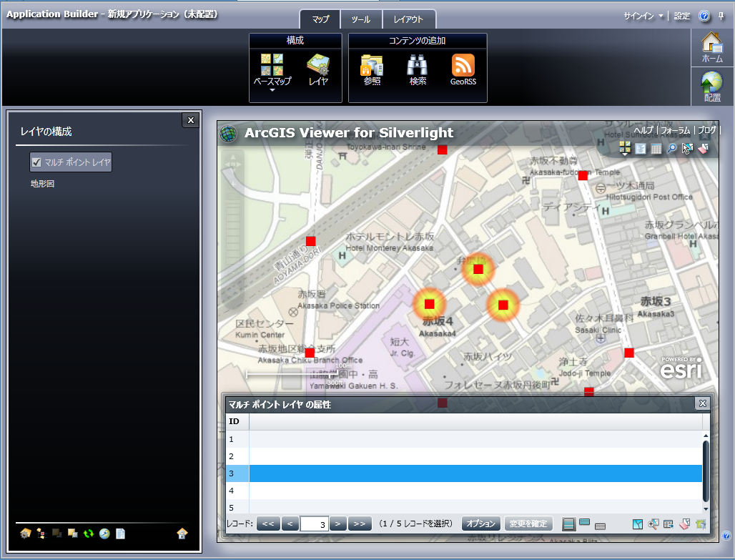Click the globe with arrow icon
735x560 pixels.
click(x=104, y=534)
